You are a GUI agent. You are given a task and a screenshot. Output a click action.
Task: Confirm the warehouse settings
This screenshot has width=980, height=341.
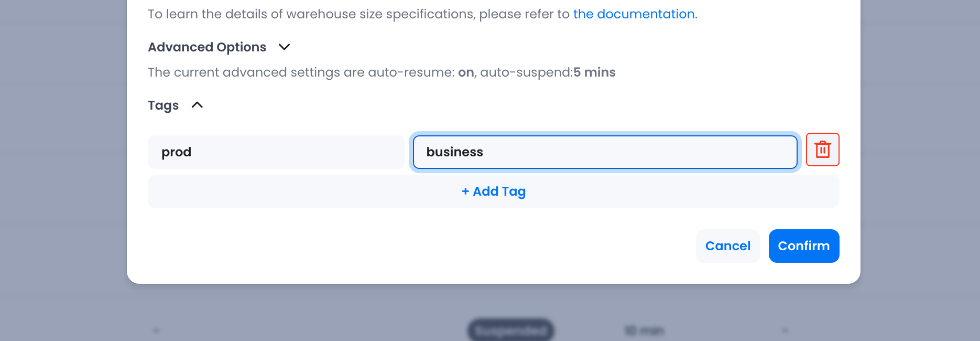pyautogui.click(x=803, y=246)
